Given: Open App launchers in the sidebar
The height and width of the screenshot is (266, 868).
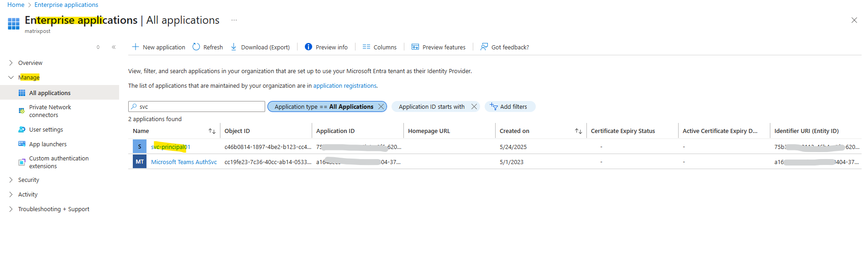Looking at the screenshot, I should [48, 144].
